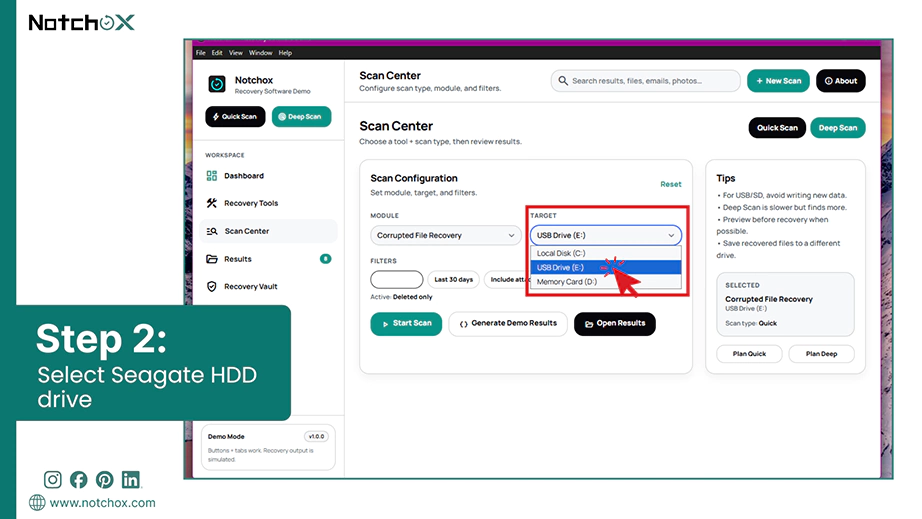Toggle the empty Deleted only filter chip
This screenshot has height=519, width=922.
[396, 279]
